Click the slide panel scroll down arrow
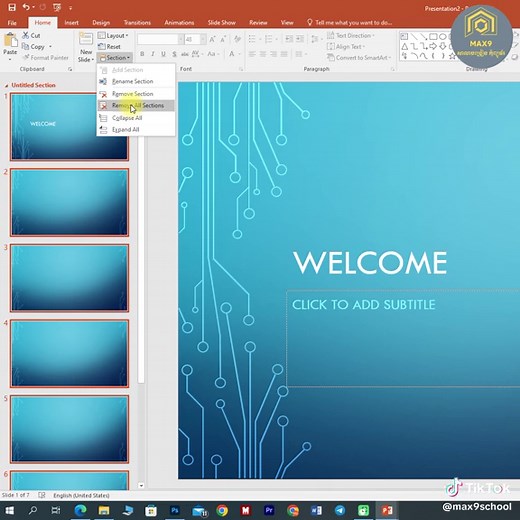The image size is (520, 520). tap(141, 486)
